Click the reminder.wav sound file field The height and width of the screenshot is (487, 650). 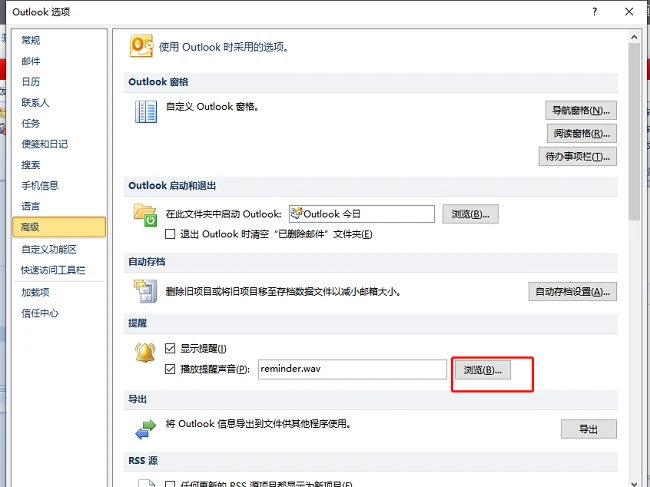pos(351,369)
